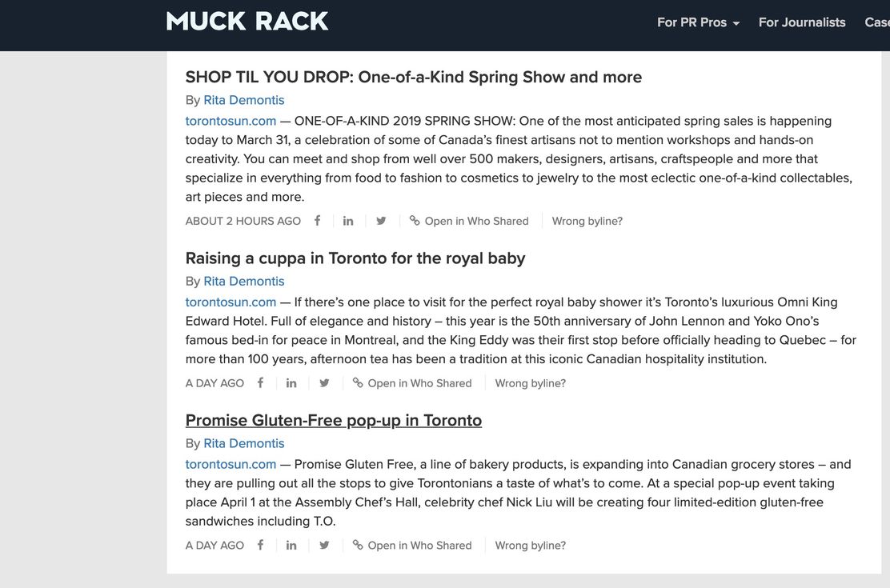Open the Promise Gluten-Free pop-up in Toronto headline
890x588 pixels.
(333, 420)
